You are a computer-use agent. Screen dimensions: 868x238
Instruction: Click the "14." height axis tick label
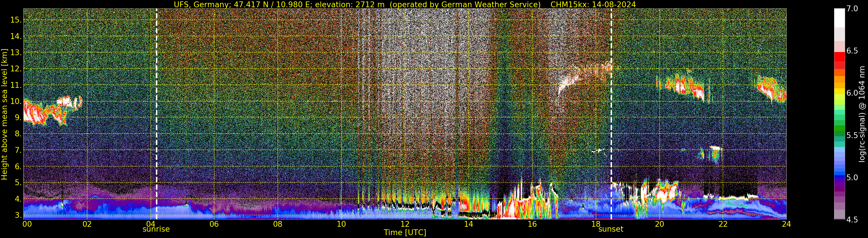(x=16, y=36)
